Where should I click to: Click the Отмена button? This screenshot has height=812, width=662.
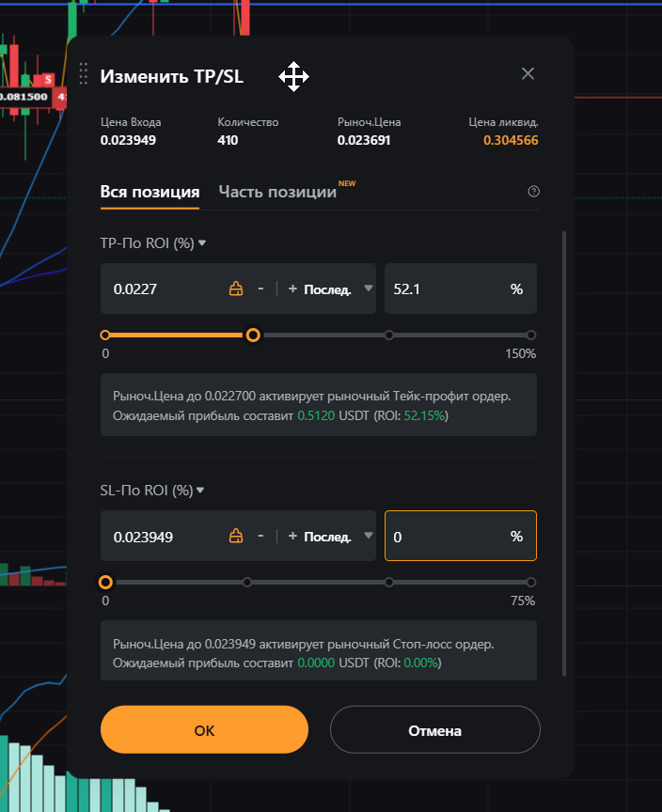click(x=434, y=730)
